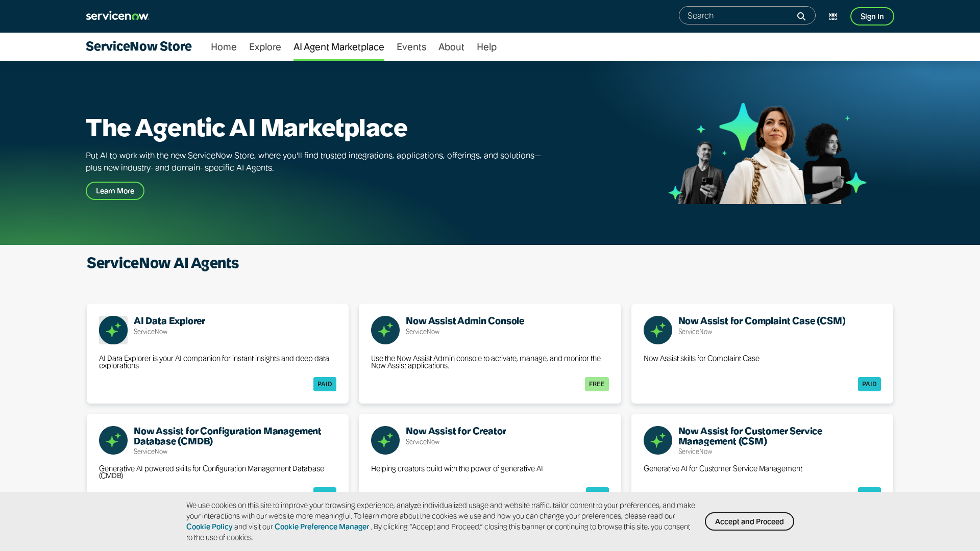Click the search magnifier icon
This screenshot has width=980, height=551.
(801, 16)
